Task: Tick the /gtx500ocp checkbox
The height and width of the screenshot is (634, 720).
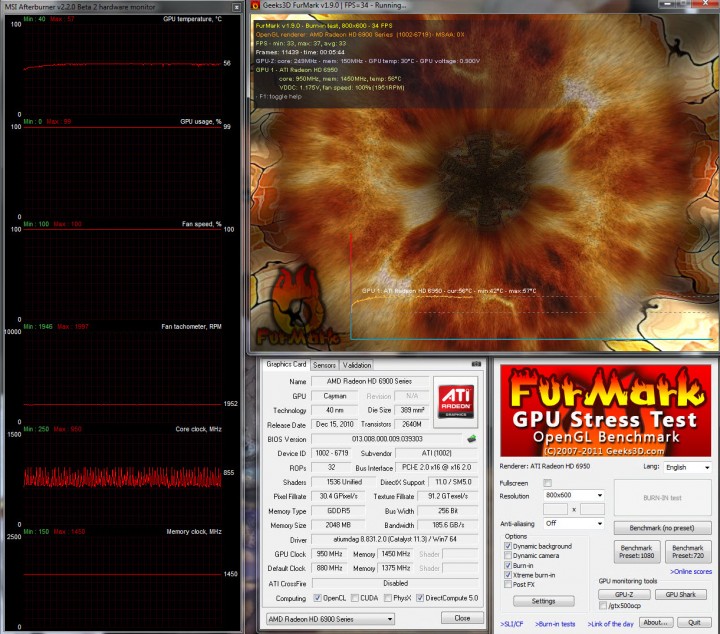Action: point(603,606)
